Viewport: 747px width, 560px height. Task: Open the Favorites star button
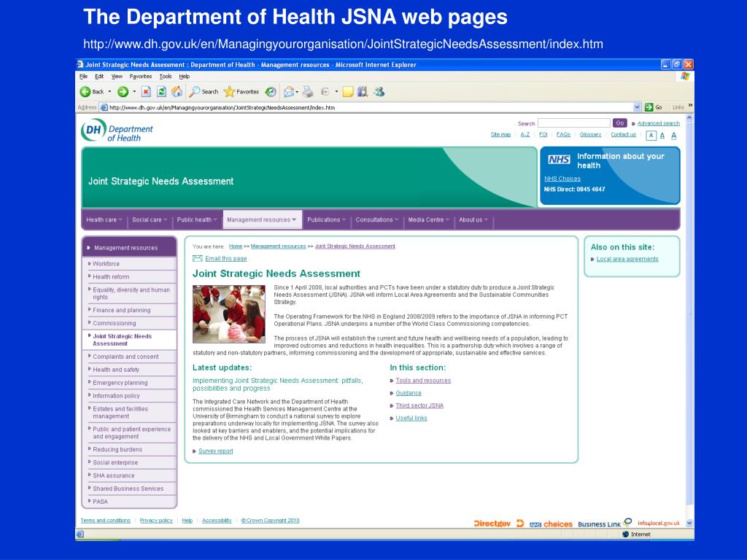click(241, 91)
